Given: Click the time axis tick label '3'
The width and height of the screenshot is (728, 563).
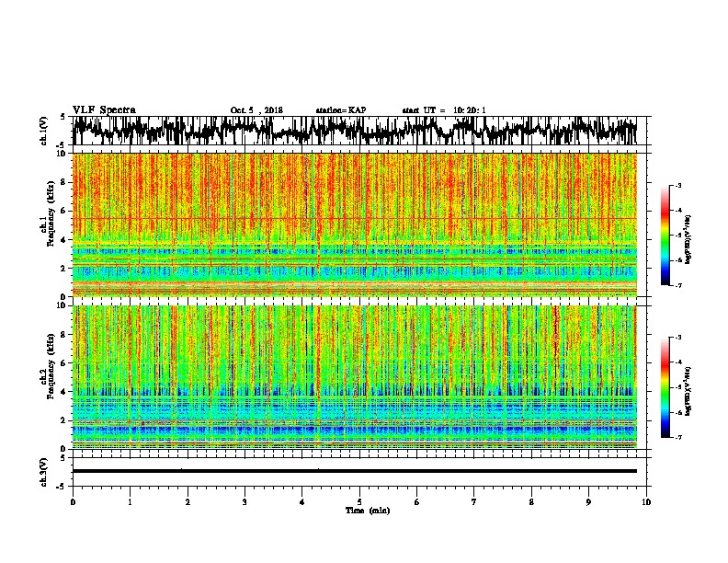Looking at the screenshot, I should 245,501.
